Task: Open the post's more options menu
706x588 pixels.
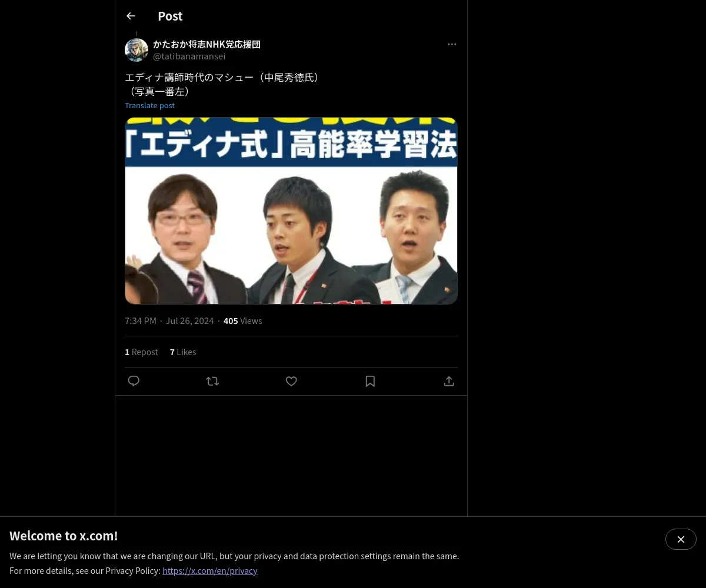Action: (x=452, y=44)
